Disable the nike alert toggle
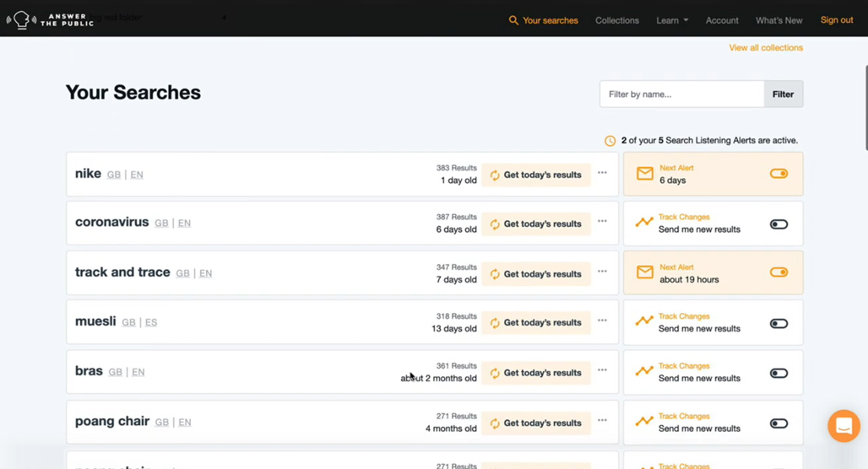868x469 pixels. (778, 174)
